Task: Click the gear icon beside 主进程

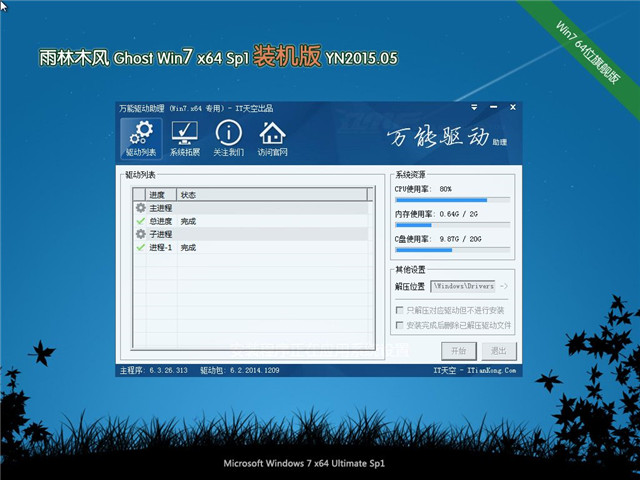Action: tap(140, 208)
